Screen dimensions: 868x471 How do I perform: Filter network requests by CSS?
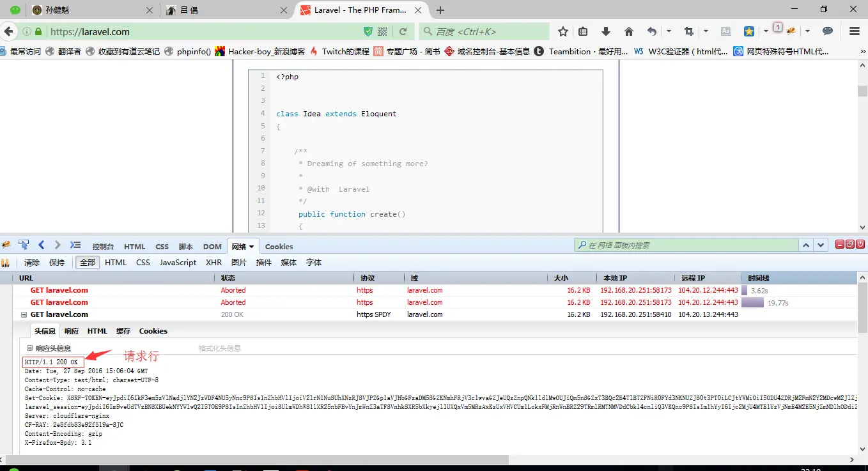143,263
